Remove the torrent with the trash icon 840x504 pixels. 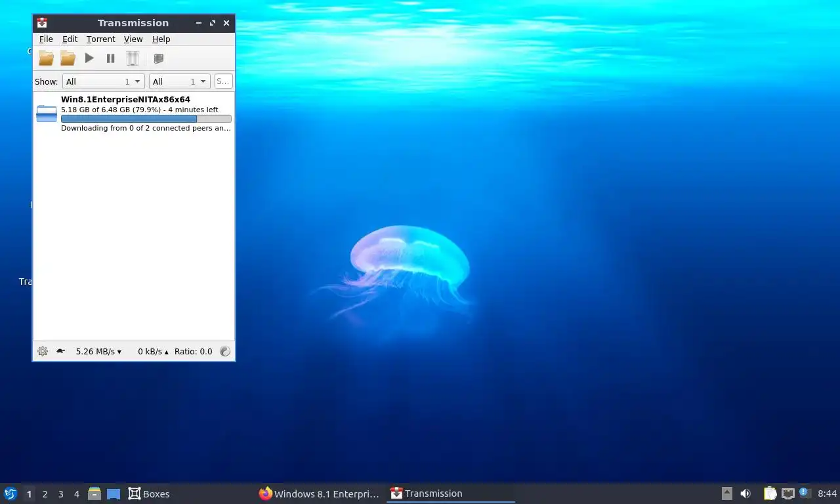133,58
